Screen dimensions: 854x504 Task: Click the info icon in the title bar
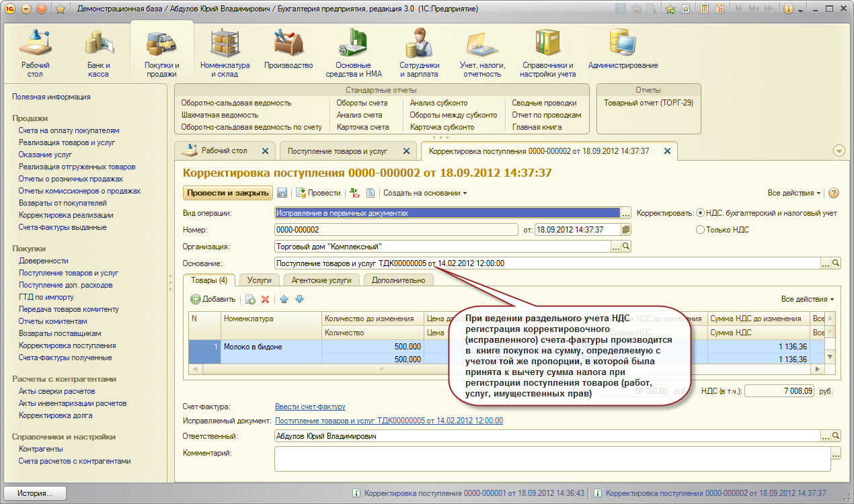pos(789,9)
